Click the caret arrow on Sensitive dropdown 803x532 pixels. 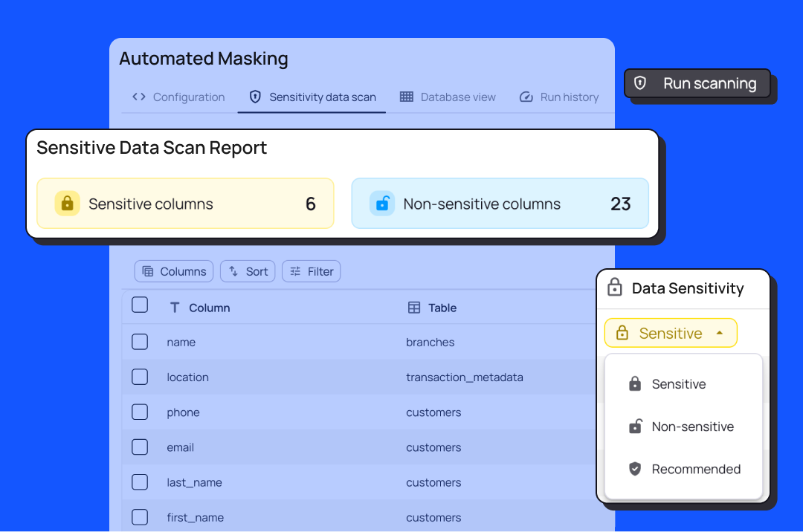pos(720,333)
